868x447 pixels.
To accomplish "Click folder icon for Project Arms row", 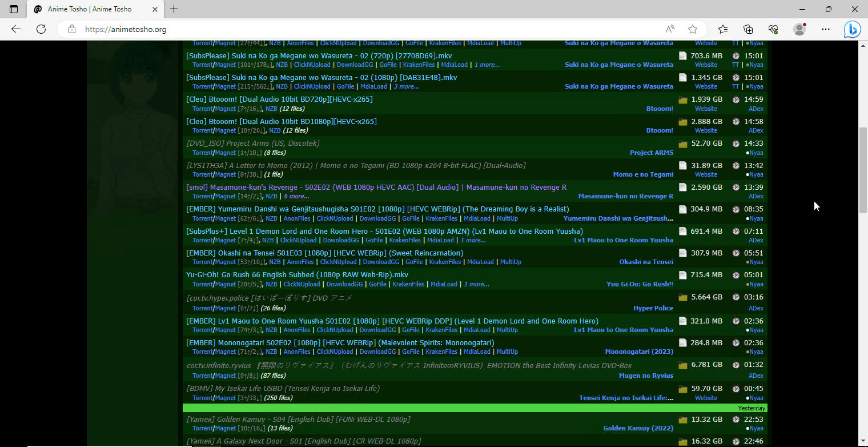I will [x=682, y=144].
